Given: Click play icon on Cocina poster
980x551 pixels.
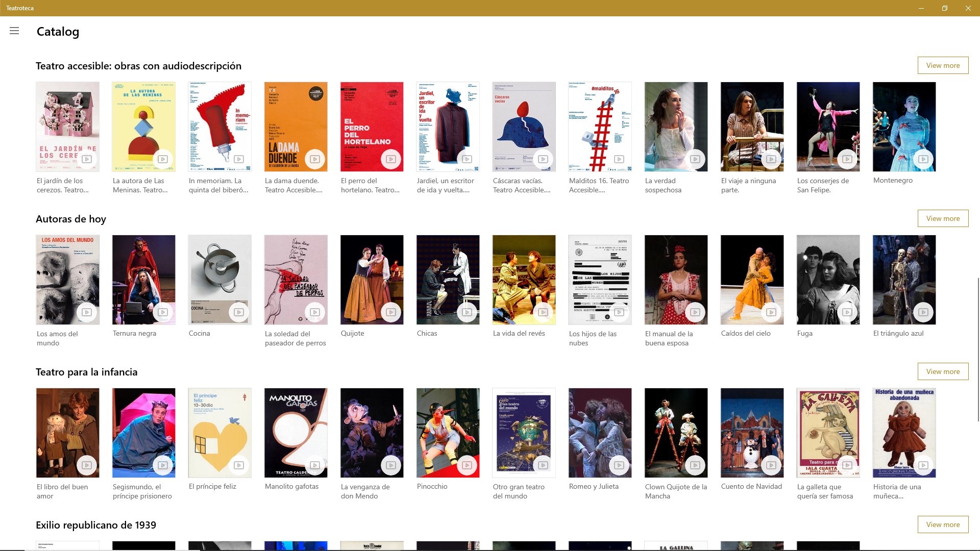Looking at the screenshot, I should [x=239, y=312].
